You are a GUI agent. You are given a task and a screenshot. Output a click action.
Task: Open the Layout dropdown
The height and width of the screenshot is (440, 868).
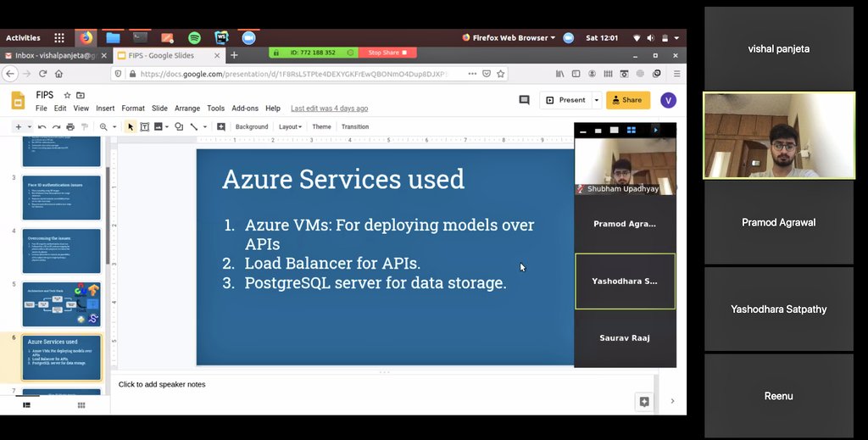(290, 126)
